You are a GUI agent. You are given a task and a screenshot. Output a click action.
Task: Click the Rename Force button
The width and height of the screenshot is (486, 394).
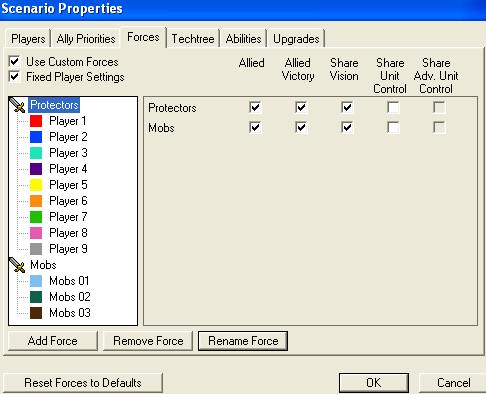coord(243,341)
